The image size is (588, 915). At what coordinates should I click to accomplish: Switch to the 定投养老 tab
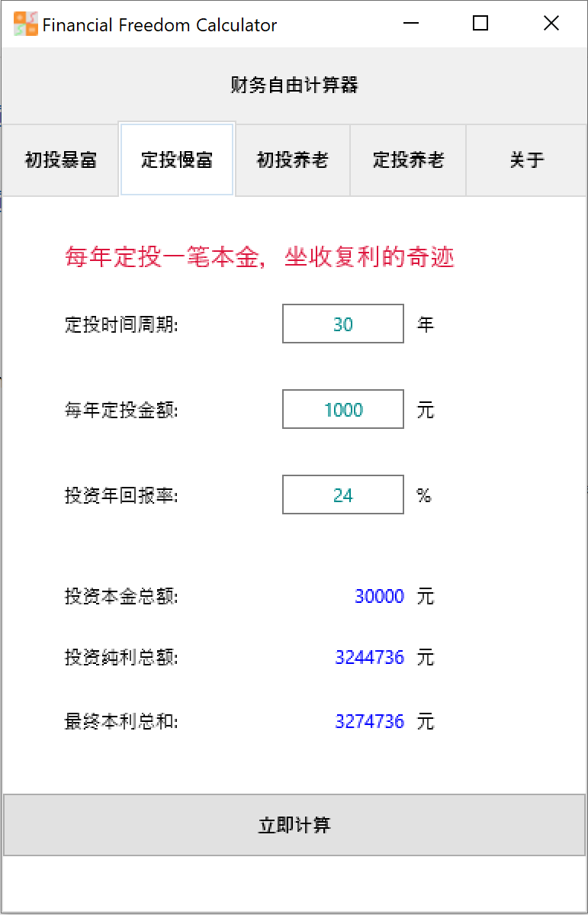(408, 159)
